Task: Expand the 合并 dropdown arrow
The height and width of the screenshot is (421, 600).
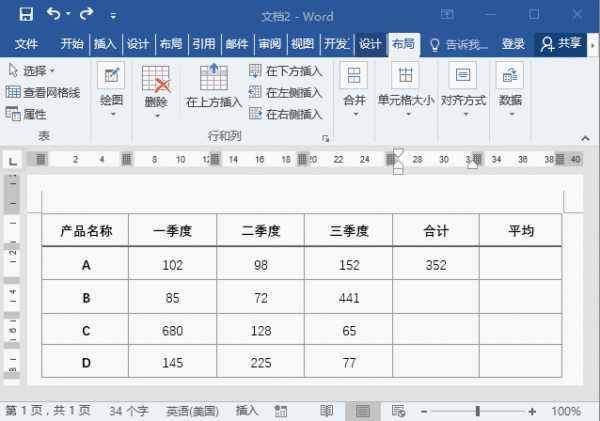Action: pyautogui.click(x=356, y=114)
